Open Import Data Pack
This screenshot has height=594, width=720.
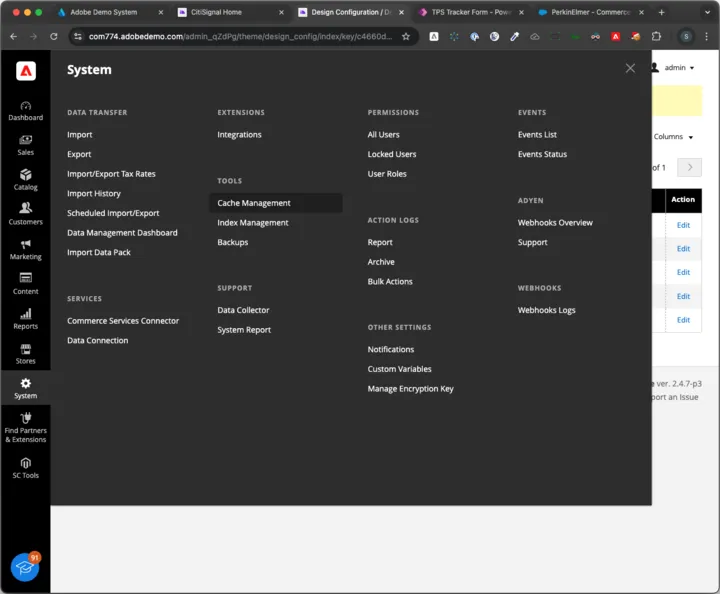pyautogui.click(x=99, y=252)
